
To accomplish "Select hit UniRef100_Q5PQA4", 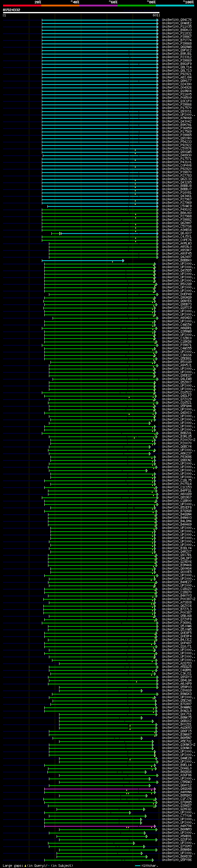I will pos(177,406).
